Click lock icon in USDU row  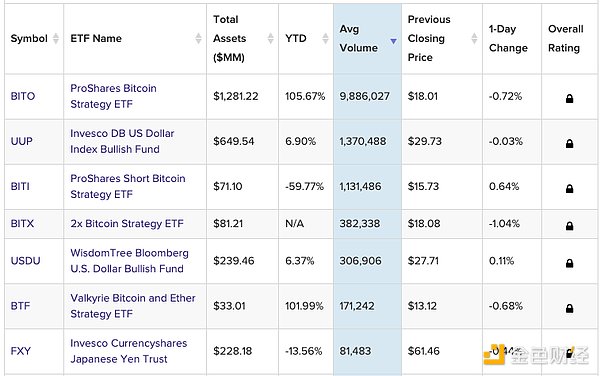[x=569, y=263]
